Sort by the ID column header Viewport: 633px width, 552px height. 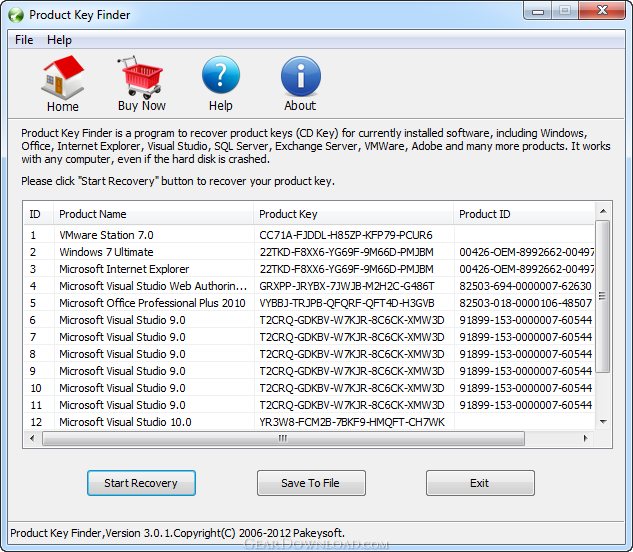click(x=38, y=214)
